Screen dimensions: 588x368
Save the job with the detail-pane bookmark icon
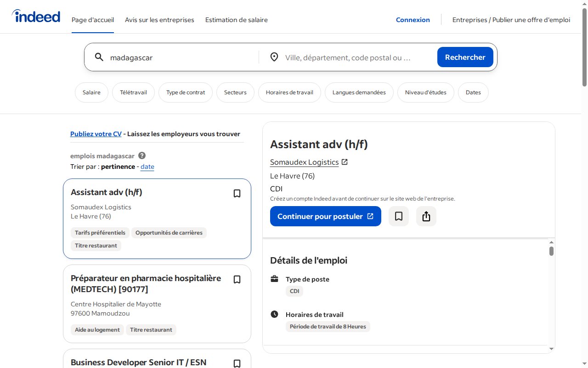point(399,216)
